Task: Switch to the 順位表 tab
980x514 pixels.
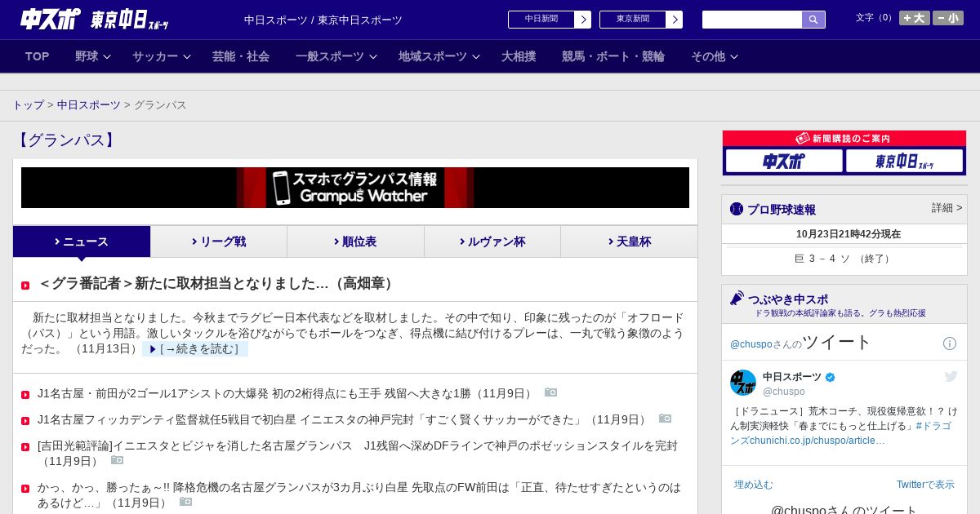Action: click(x=355, y=241)
